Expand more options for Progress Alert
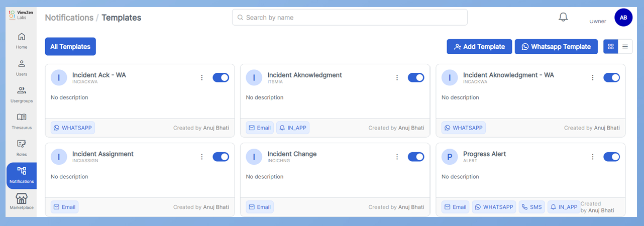 pyautogui.click(x=593, y=157)
